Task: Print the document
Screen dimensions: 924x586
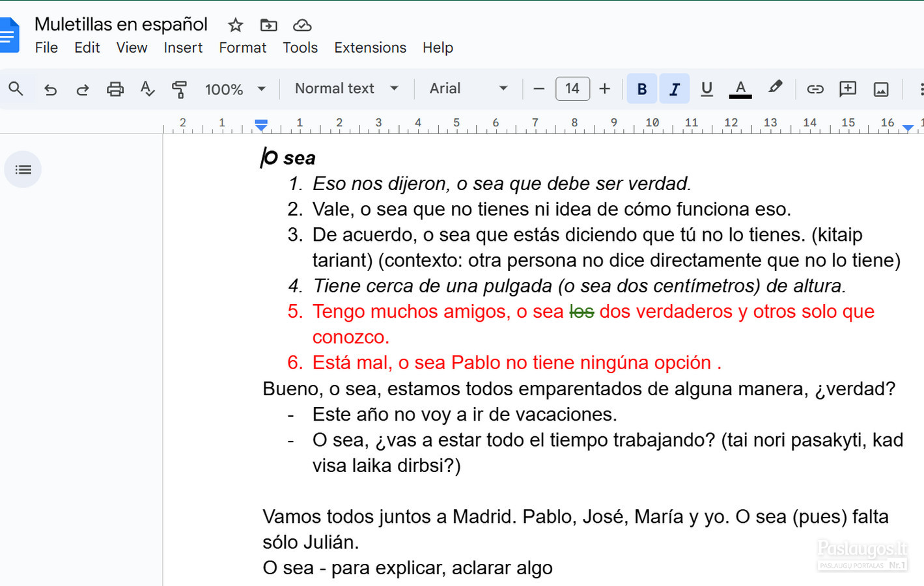Action: (115, 89)
